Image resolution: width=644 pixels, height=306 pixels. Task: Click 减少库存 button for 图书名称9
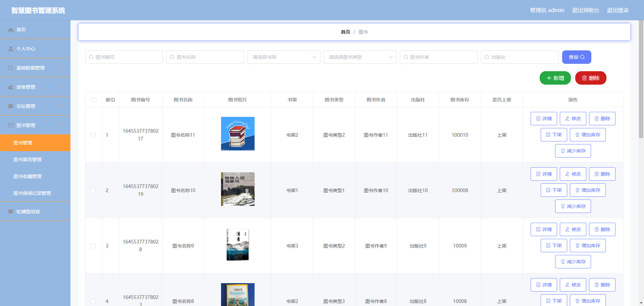tap(573, 262)
